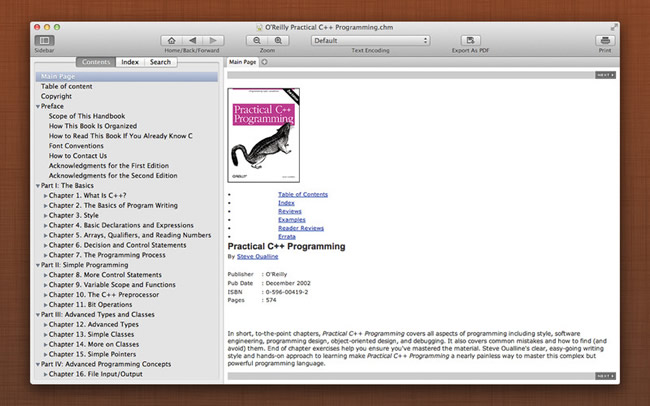Screen dimensions: 650x406
Task: Collapse Part II: Simple Programming section
Action: pyautogui.click(x=38, y=265)
